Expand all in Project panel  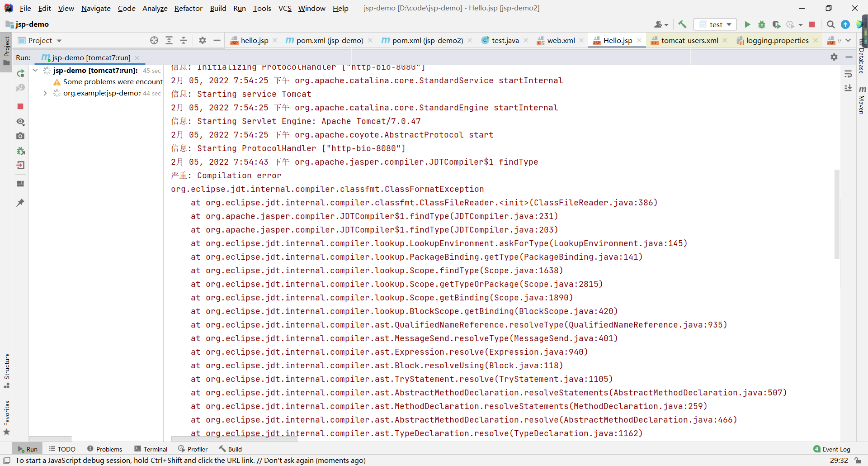(x=169, y=40)
